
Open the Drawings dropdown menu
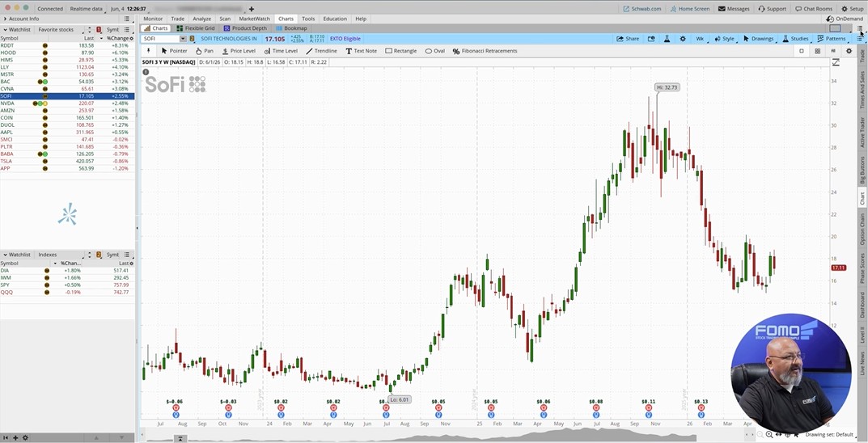click(758, 39)
